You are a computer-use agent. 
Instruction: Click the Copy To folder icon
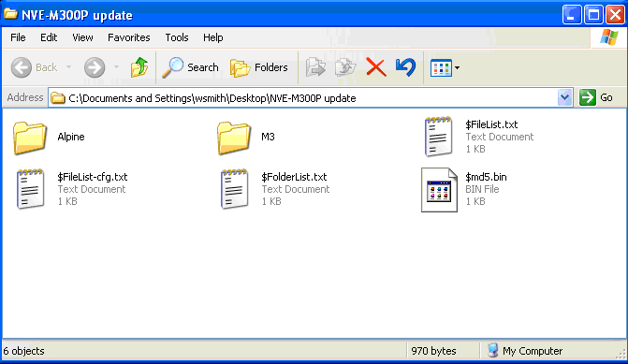click(x=344, y=67)
